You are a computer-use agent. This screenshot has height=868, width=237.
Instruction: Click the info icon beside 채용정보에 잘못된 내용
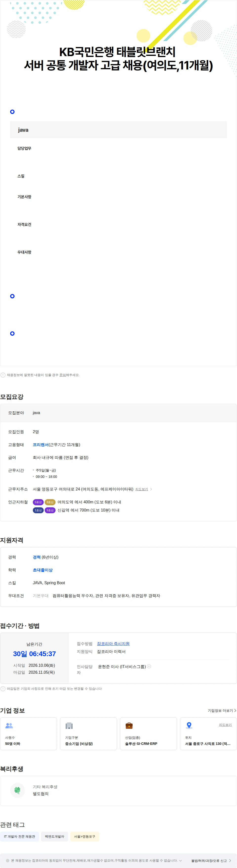(x=3, y=375)
